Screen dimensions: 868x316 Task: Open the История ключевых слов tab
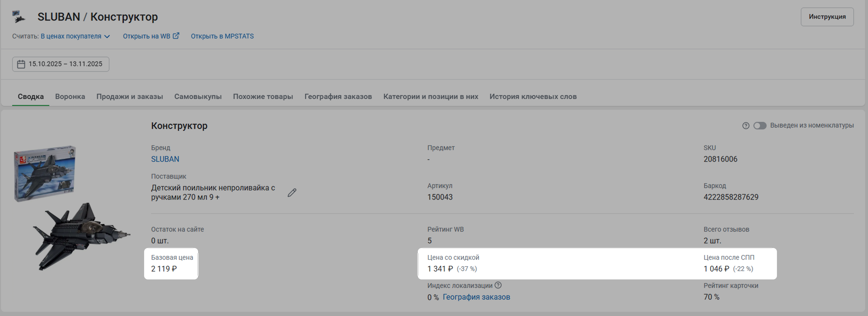[x=533, y=97]
